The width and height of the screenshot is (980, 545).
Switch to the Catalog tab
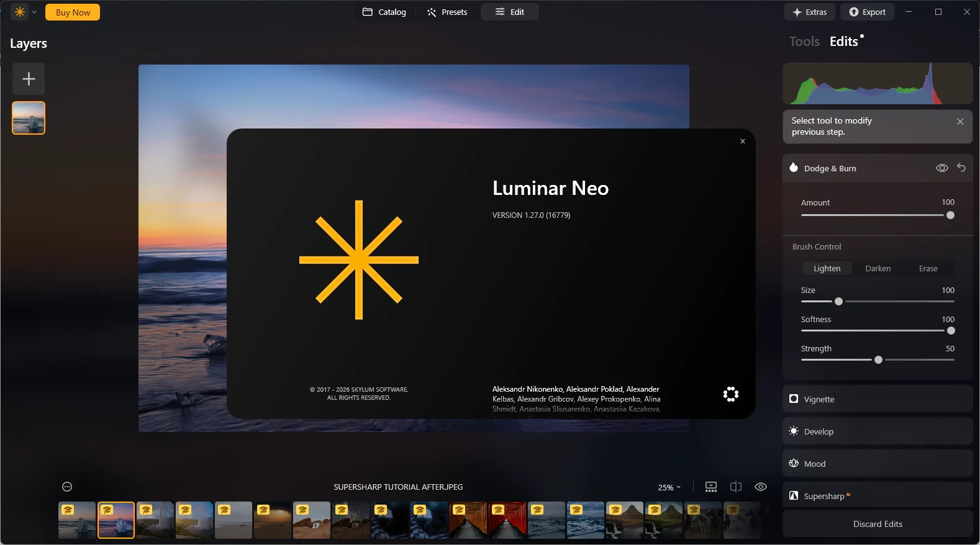coord(384,12)
